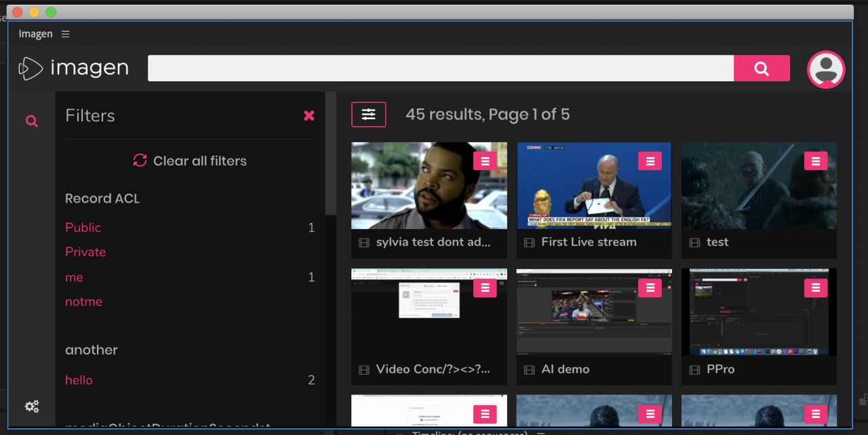This screenshot has height=435, width=868.
Task: Toggle the filter sliders button
Action: (368, 115)
